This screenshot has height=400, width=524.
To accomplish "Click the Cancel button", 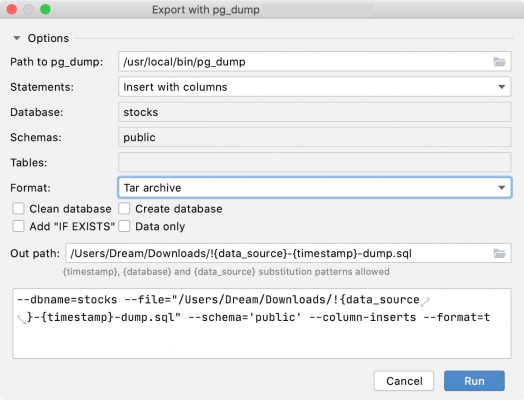I will (404, 381).
